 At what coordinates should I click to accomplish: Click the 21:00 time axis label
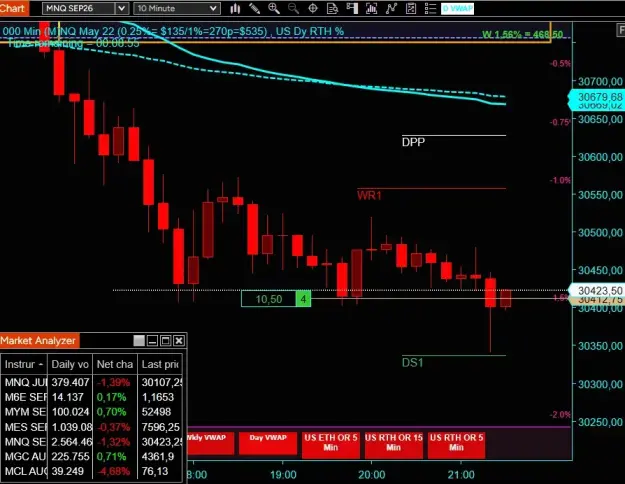(461, 475)
